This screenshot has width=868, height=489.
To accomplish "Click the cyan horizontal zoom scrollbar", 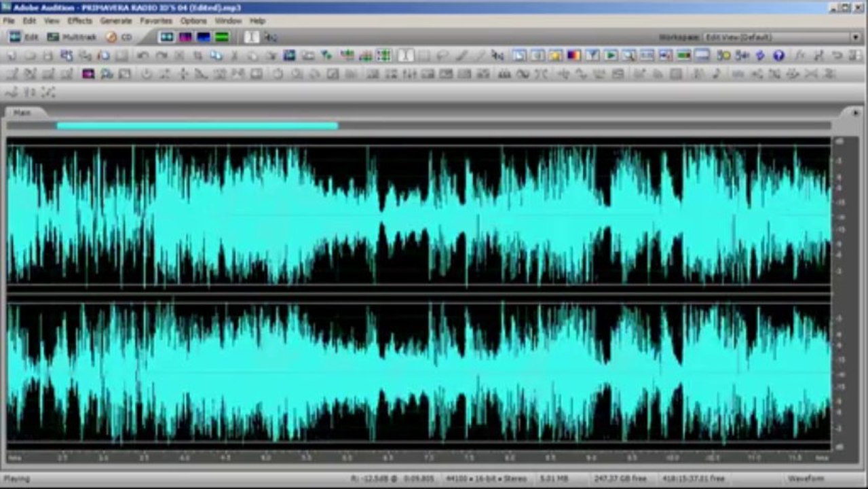I will pyautogui.click(x=197, y=126).
